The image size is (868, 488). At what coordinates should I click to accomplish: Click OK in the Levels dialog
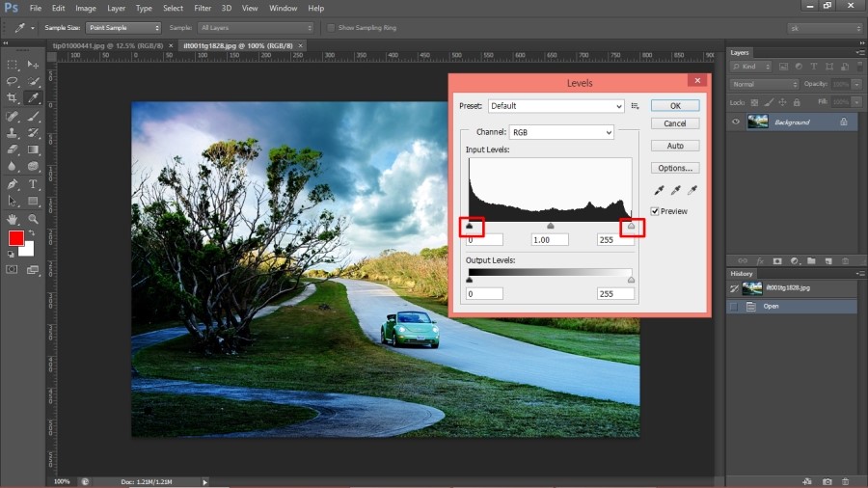(675, 106)
